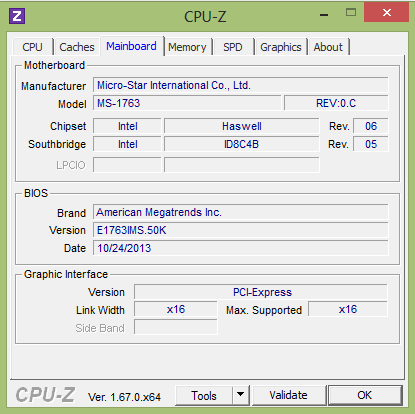Close the CPU-Z window
The width and height of the screenshot is (415, 414).
(x=386, y=12)
